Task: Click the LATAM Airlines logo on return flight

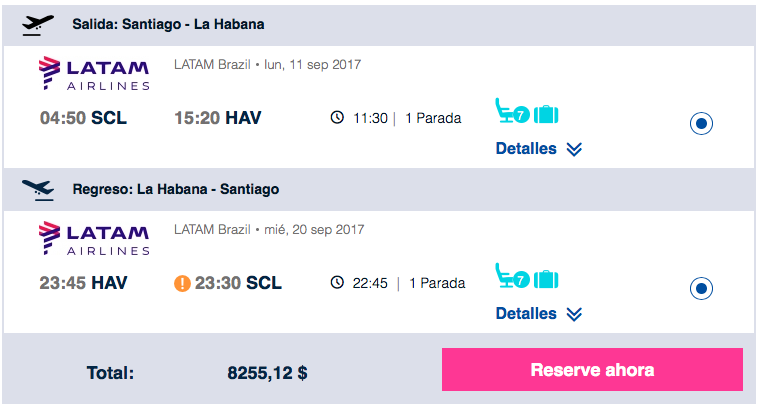Action: (94, 239)
